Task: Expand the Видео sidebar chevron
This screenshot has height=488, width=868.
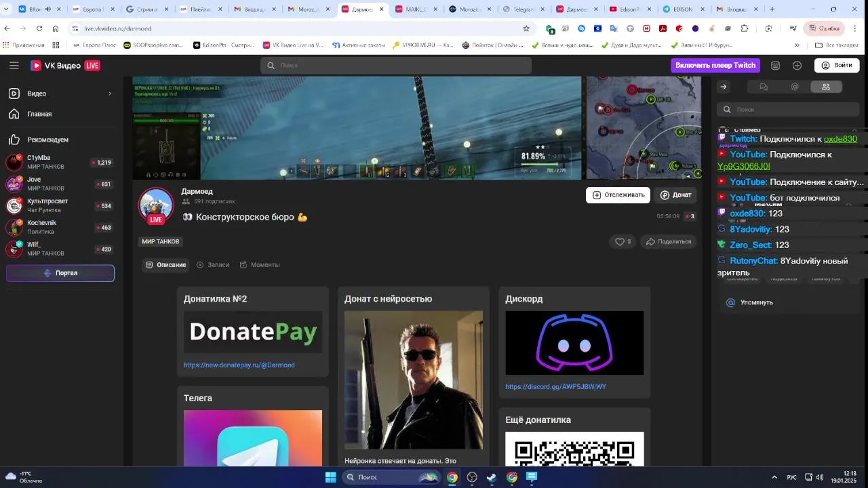Action: [109, 94]
